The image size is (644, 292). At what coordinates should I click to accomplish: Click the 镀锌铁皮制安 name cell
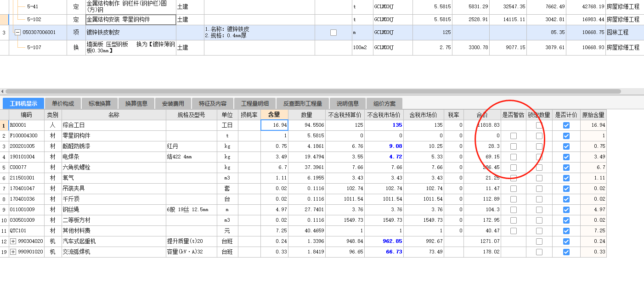point(131,33)
